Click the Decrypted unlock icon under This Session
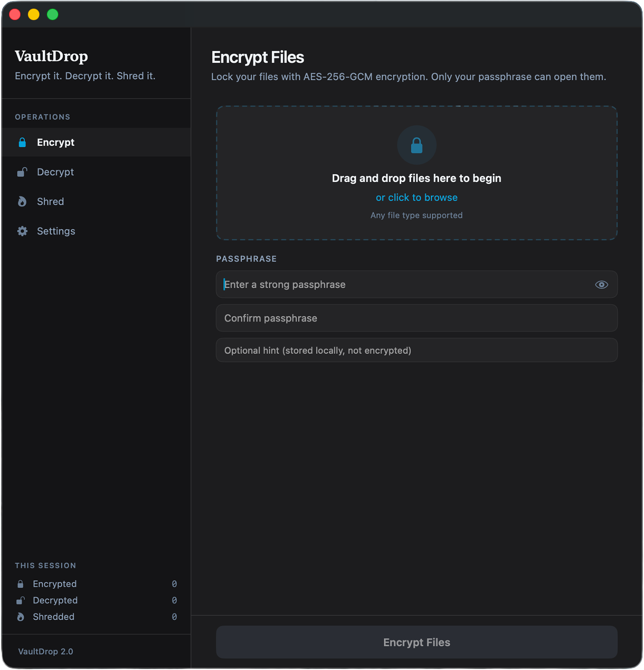Screen dimensions: 644x670 pos(20,600)
